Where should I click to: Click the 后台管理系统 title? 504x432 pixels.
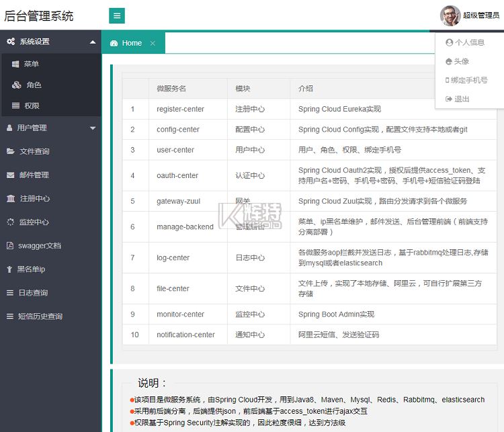tap(39, 16)
